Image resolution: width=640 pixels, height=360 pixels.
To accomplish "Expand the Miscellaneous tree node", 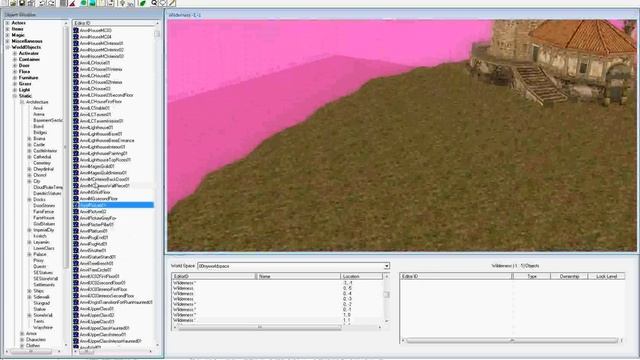I will click(7, 41).
